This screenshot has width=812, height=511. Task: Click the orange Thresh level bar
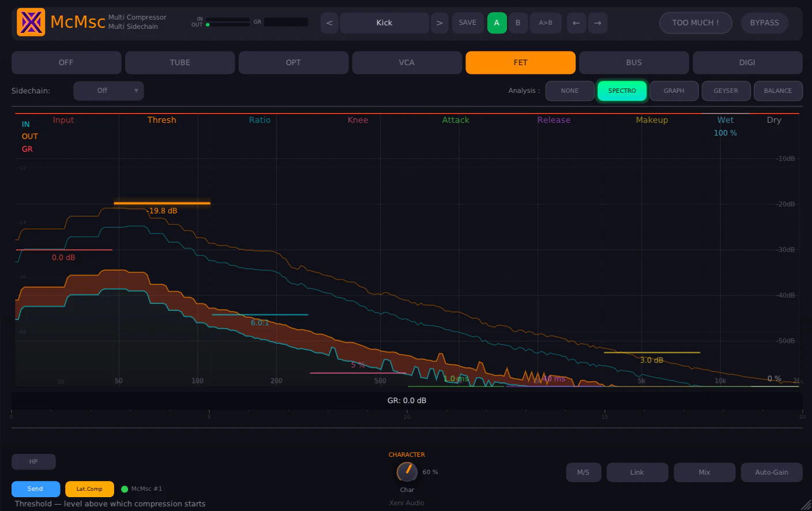pos(162,203)
